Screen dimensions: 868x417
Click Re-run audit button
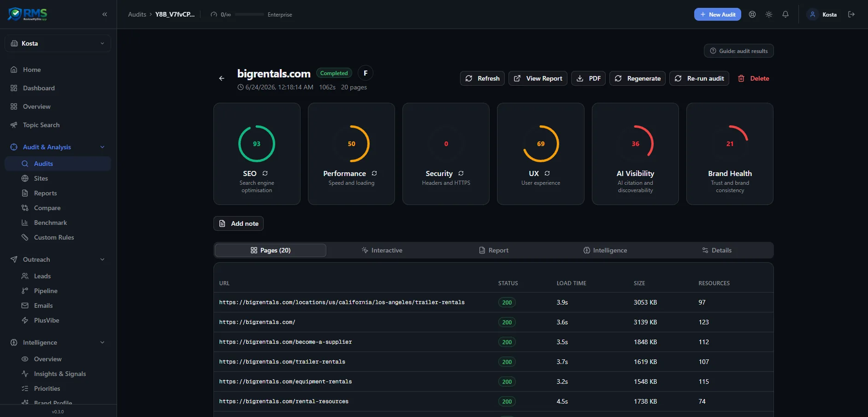coord(699,78)
